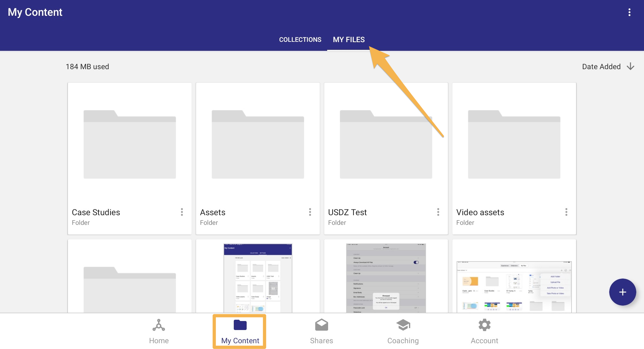644x349 pixels.
Task: Click the USDZ Test folder name
Action: [347, 212]
